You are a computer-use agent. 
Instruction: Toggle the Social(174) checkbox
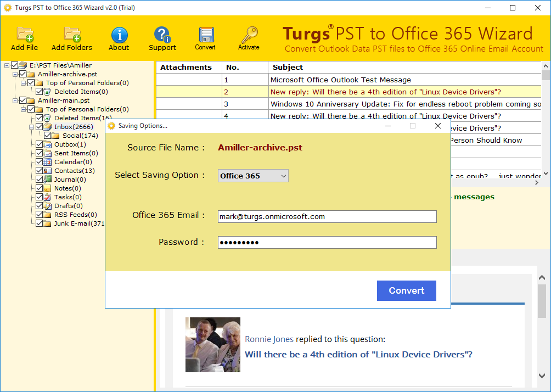pos(47,136)
